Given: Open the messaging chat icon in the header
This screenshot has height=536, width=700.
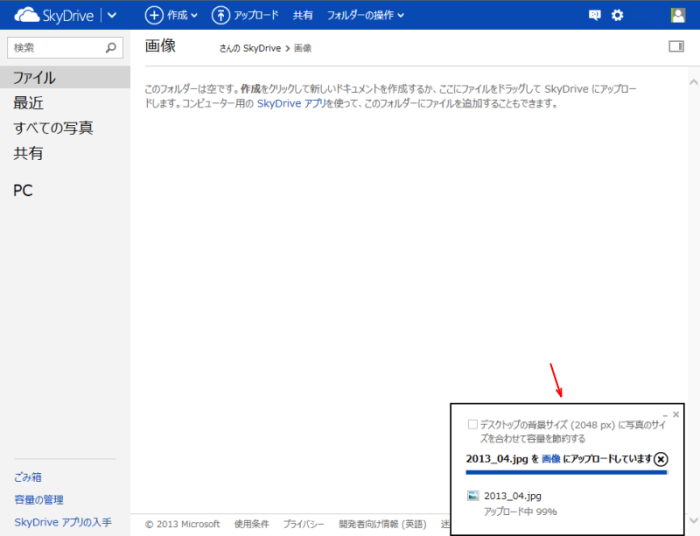Looking at the screenshot, I should point(595,15).
